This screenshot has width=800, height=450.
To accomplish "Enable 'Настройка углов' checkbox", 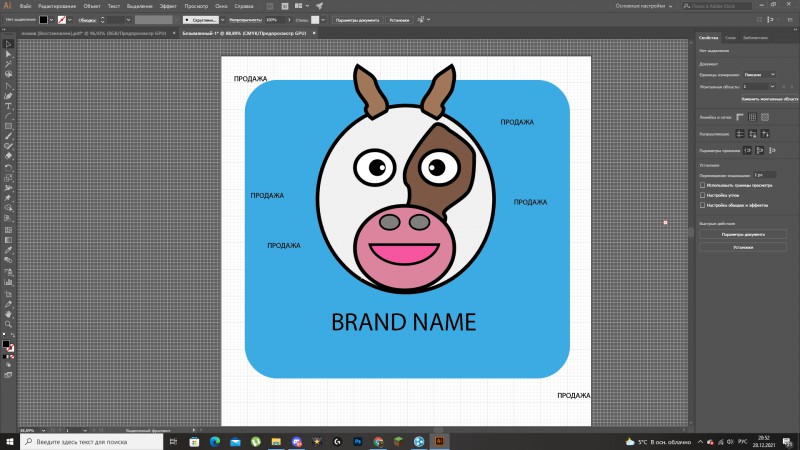I will (703, 195).
